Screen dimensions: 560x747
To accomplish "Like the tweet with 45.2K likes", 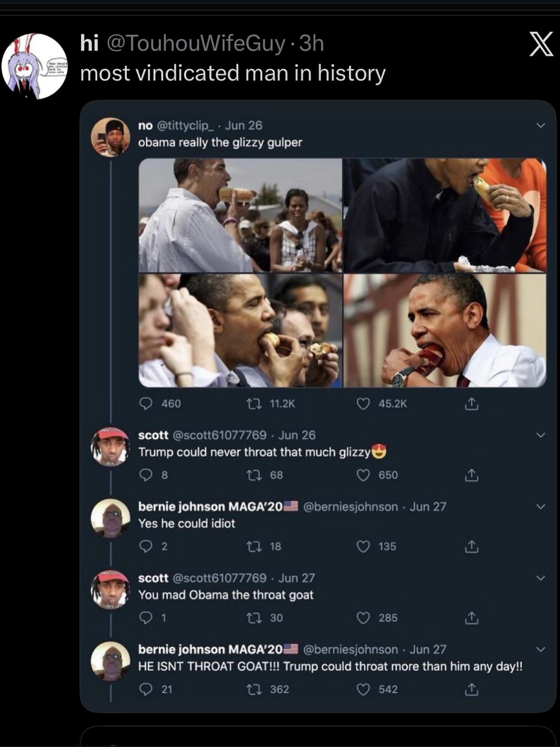I will (363, 403).
